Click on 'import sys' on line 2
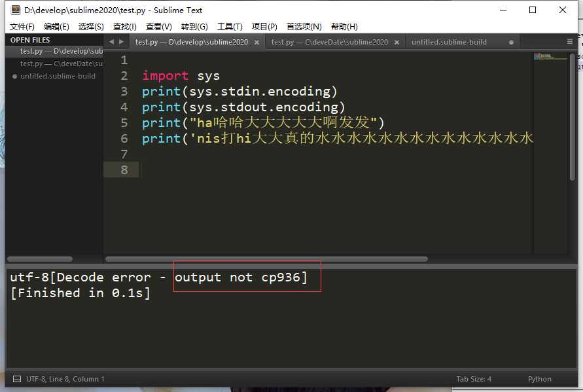The width and height of the screenshot is (583, 392). (181, 76)
